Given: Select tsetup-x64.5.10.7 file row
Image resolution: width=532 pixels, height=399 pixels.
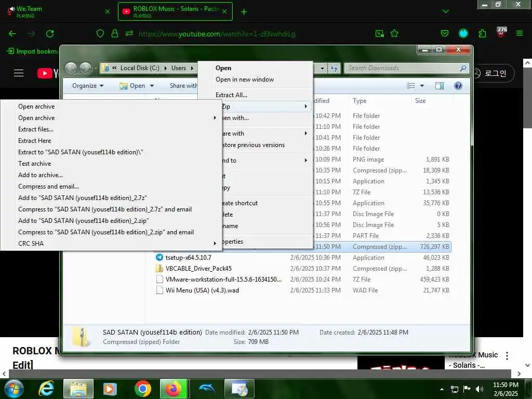Looking at the screenshot, I should (303, 258).
